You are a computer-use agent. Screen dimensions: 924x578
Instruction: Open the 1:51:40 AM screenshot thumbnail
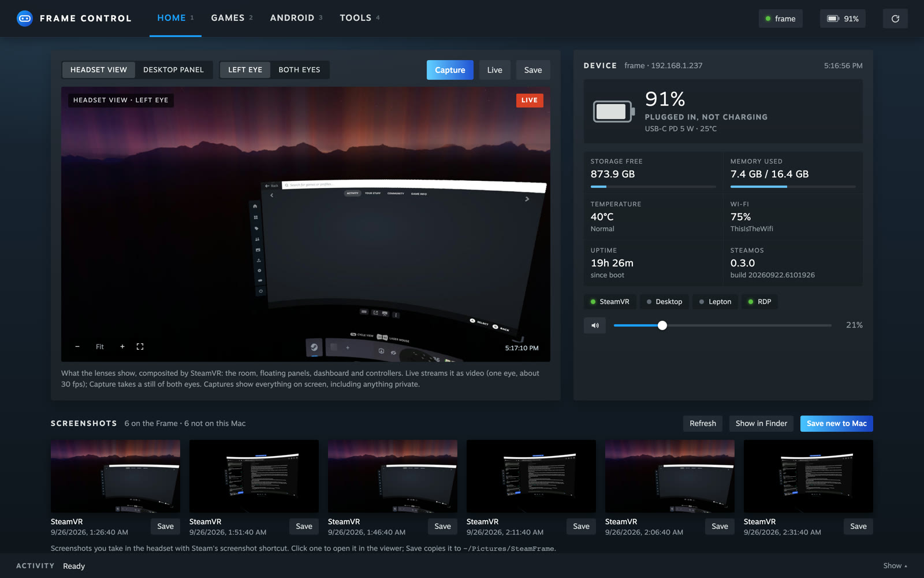click(254, 476)
